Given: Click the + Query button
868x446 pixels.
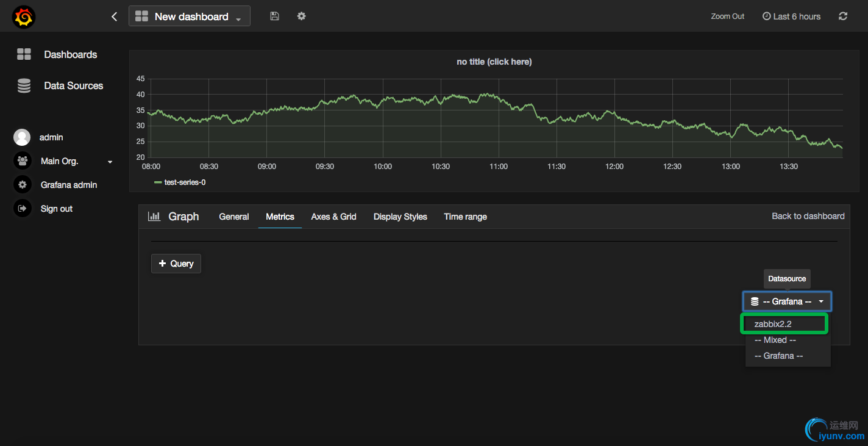Looking at the screenshot, I should tap(176, 264).
